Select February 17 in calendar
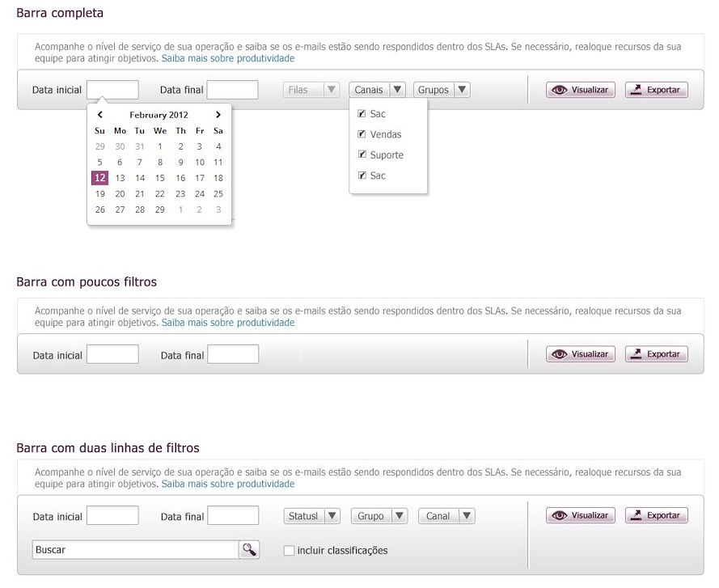Viewport: 719px width, 588px height. 200,178
